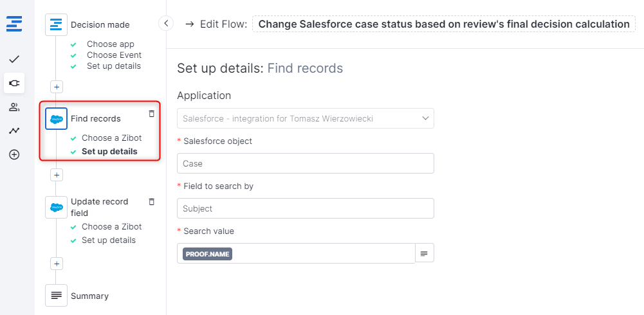Open the people icon in the sidebar
This screenshot has height=315, width=644.
pyautogui.click(x=14, y=107)
